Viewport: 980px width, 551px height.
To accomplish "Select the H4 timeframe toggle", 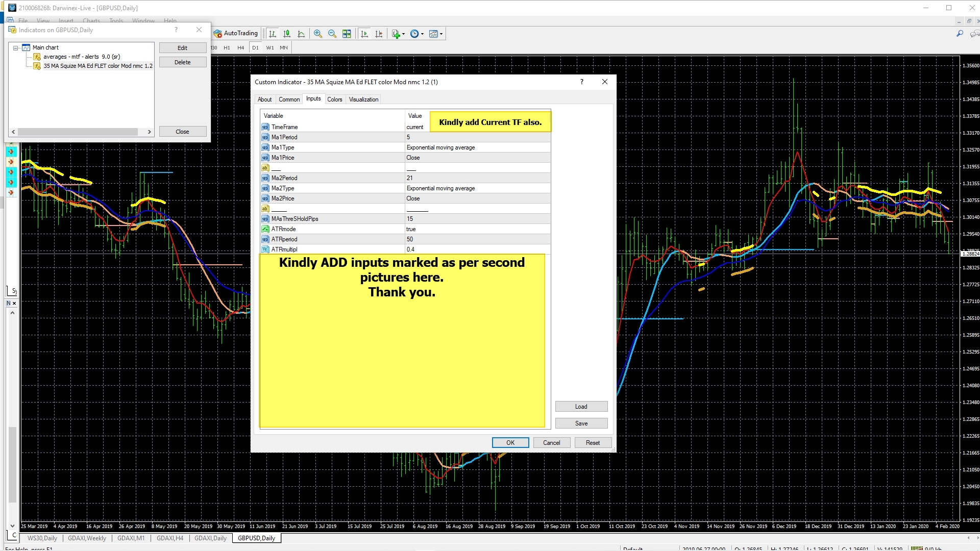I will [241, 47].
